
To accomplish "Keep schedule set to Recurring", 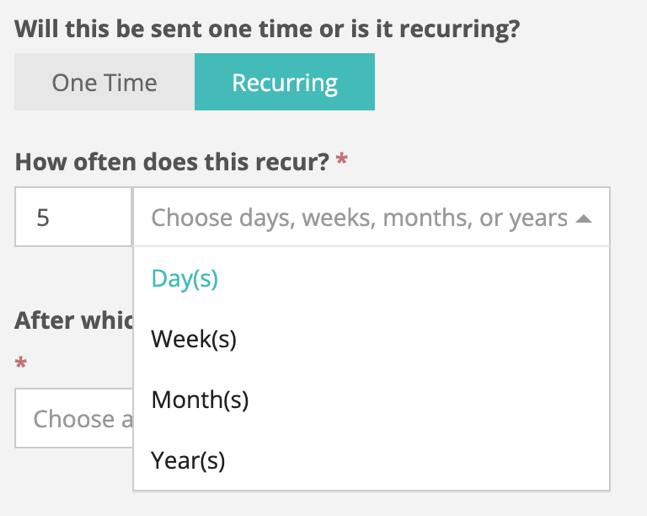I will coord(284,82).
